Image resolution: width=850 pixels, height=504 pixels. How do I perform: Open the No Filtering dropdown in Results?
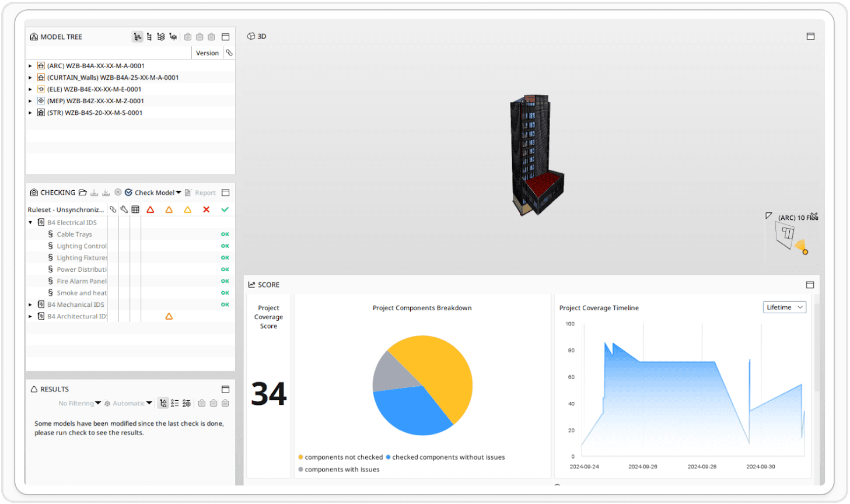pos(79,403)
